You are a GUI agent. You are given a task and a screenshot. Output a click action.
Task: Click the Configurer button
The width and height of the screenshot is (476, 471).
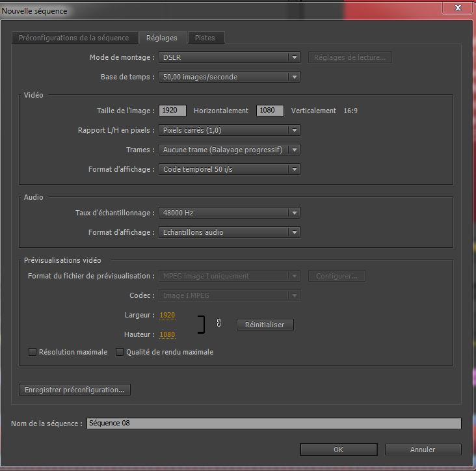337,276
